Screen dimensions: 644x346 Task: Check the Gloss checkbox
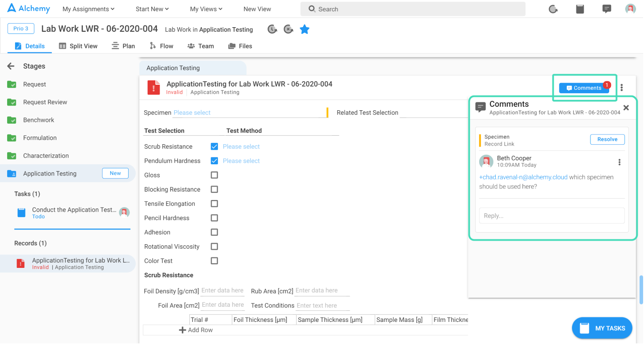click(x=214, y=175)
